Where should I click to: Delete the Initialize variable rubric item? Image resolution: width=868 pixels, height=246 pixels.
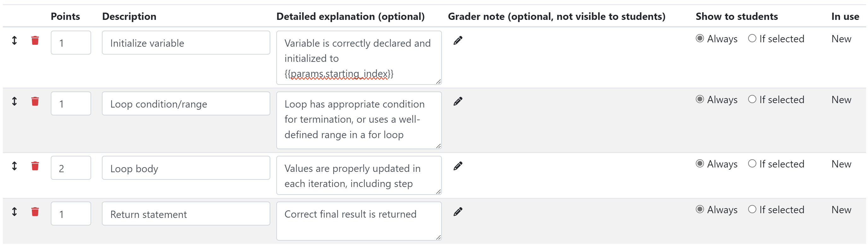[35, 40]
